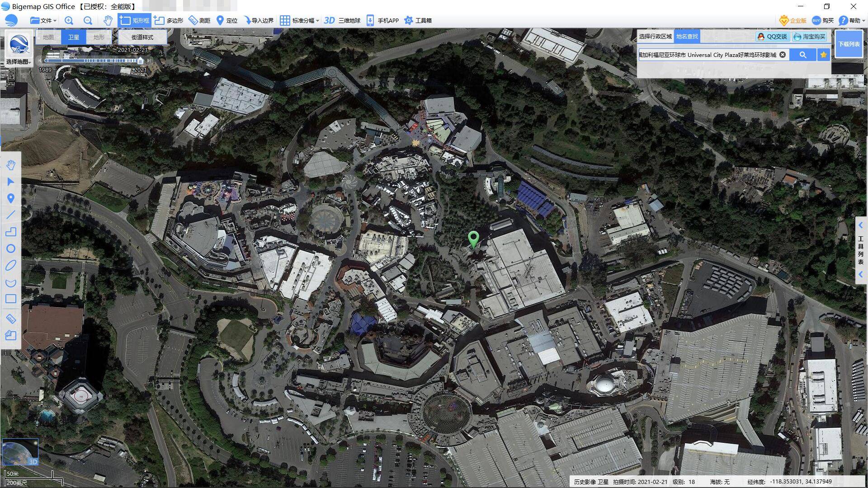The image size is (868, 488).
Task: Switch base layer to 地图 map mode
Action: pyautogui.click(x=48, y=37)
